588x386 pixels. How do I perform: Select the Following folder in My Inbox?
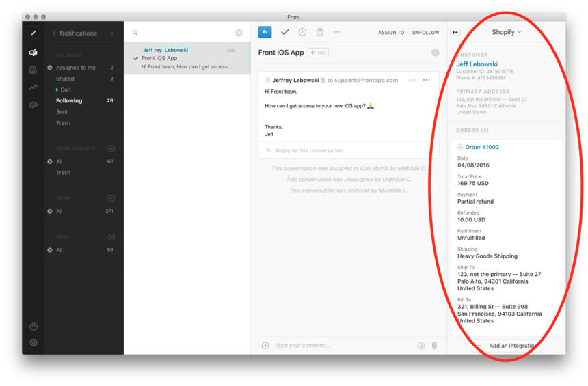(69, 101)
